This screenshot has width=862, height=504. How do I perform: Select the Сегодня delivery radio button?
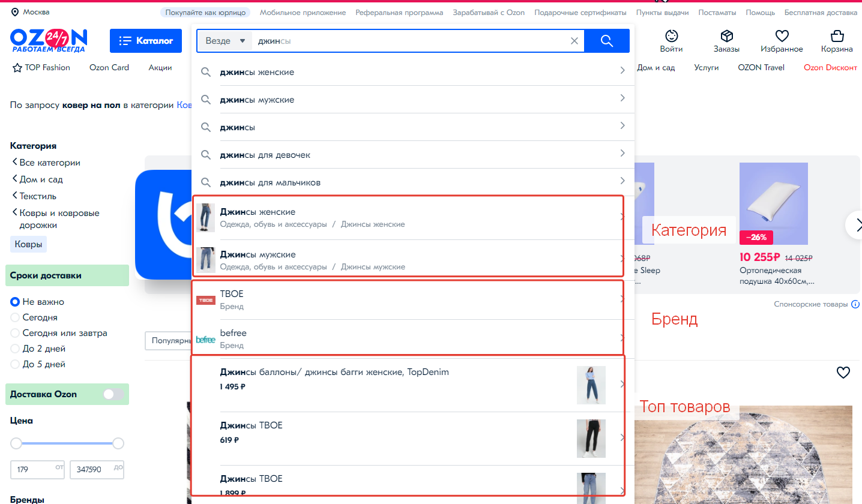pos(15,317)
